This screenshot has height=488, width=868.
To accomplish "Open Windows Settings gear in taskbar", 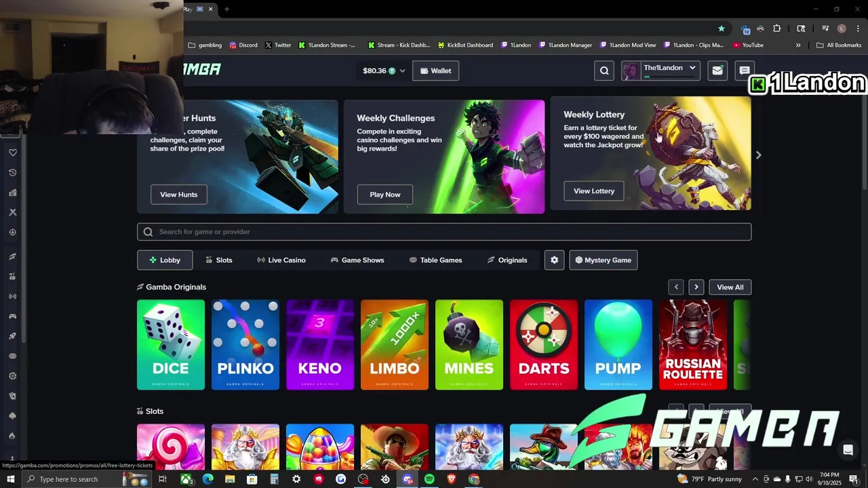I will point(296,479).
